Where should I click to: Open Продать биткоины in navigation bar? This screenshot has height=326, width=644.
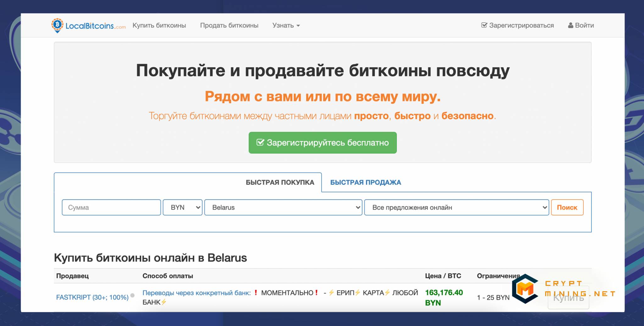click(229, 25)
